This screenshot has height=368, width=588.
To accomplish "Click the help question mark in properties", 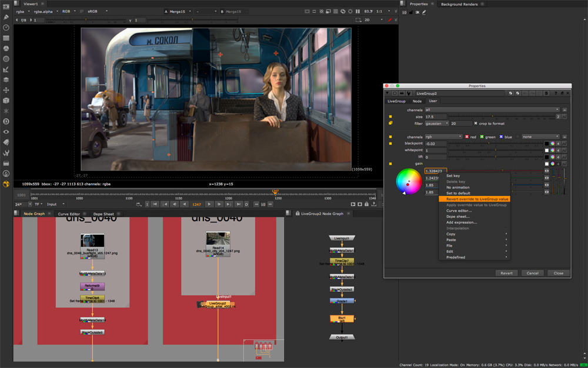I will pyautogui.click(x=556, y=93).
